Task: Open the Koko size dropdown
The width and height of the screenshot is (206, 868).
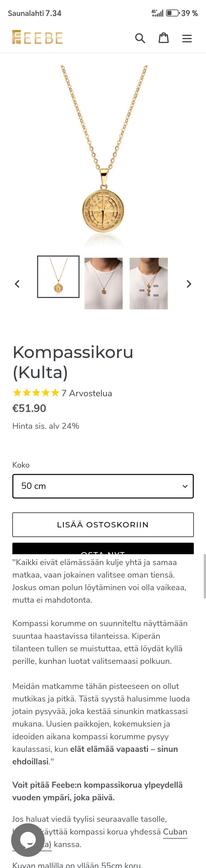Action: click(x=103, y=486)
